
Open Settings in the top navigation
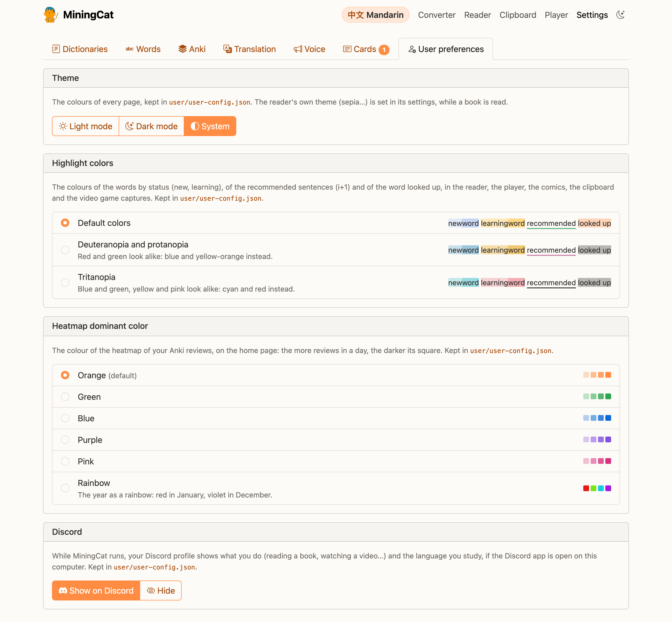(x=592, y=15)
